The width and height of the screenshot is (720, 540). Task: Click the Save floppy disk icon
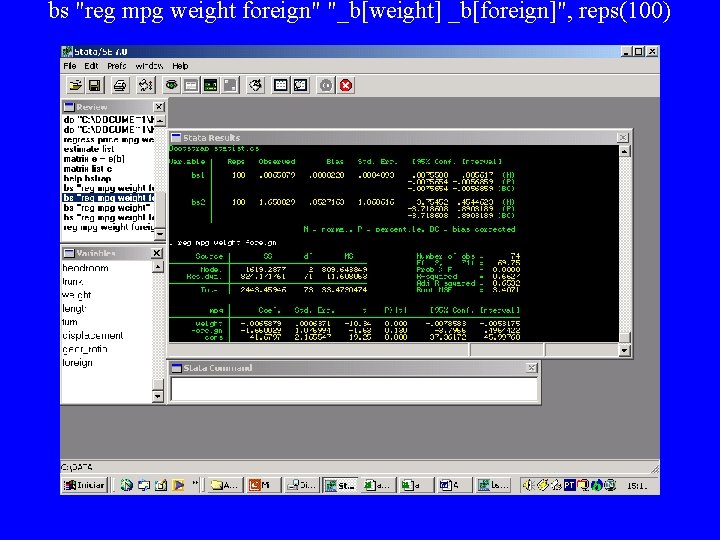tap(95, 85)
